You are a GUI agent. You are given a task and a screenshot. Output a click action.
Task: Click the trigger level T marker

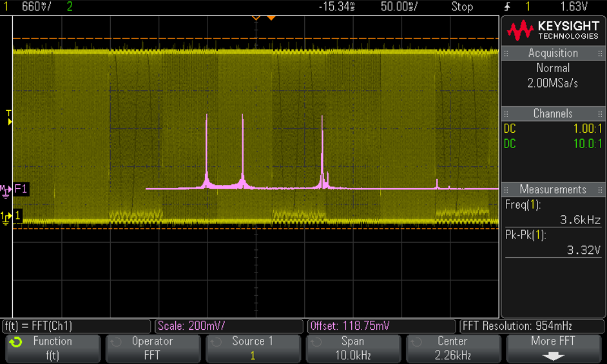pos(9,118)
